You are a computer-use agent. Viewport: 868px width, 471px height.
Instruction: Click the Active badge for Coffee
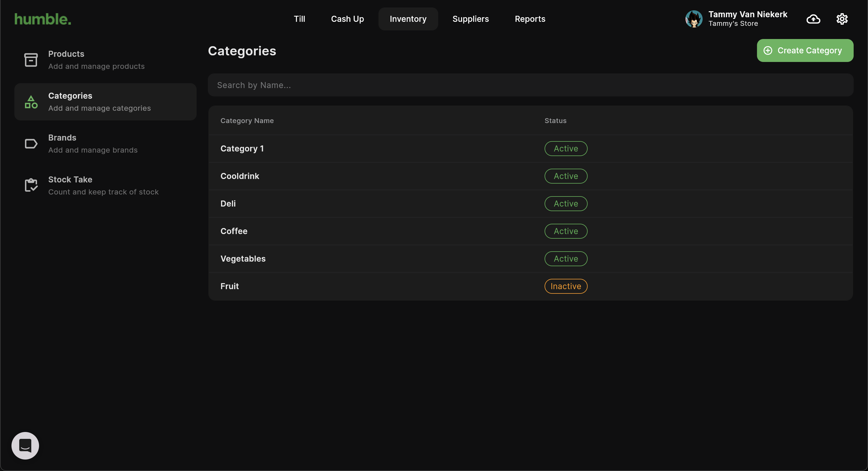(566, 231)
